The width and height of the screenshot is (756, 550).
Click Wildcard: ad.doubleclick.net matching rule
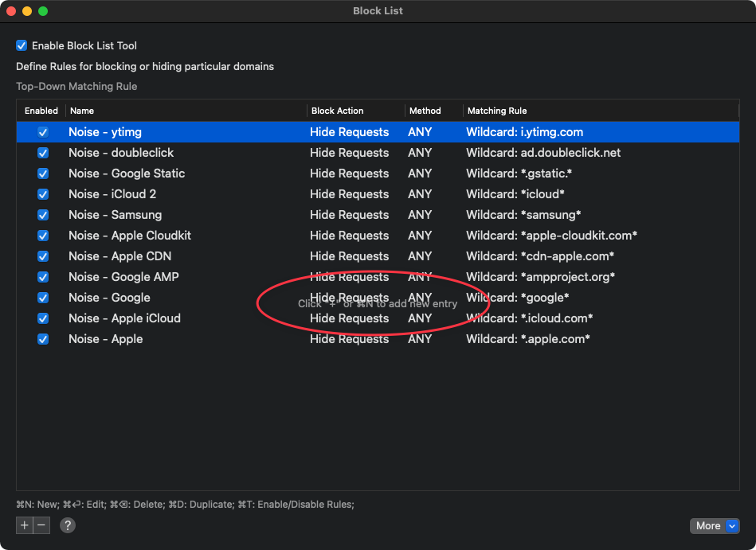[x=543, y=153]
